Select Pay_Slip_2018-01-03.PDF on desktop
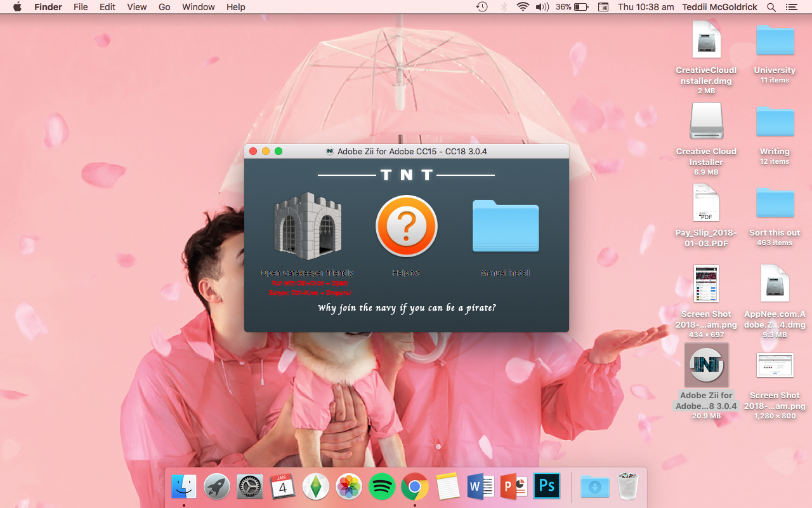The image size is (812, 508). coord(706,203)
